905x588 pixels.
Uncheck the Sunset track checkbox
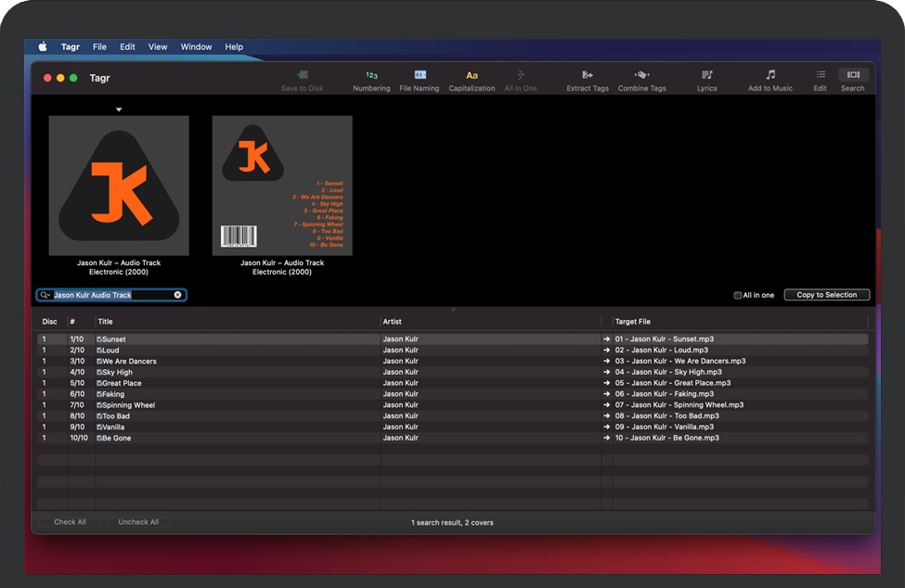(100, 339)
